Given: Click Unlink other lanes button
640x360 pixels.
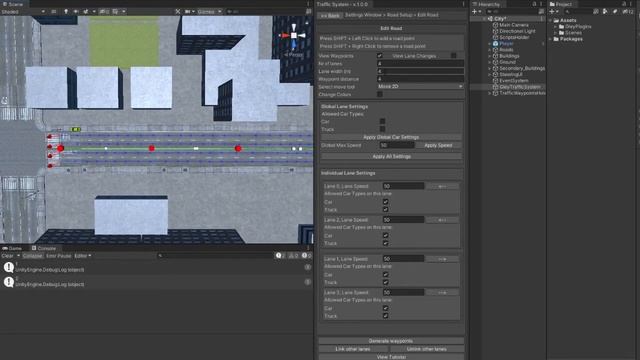Looking at the screenshot, I should [427, 349].
